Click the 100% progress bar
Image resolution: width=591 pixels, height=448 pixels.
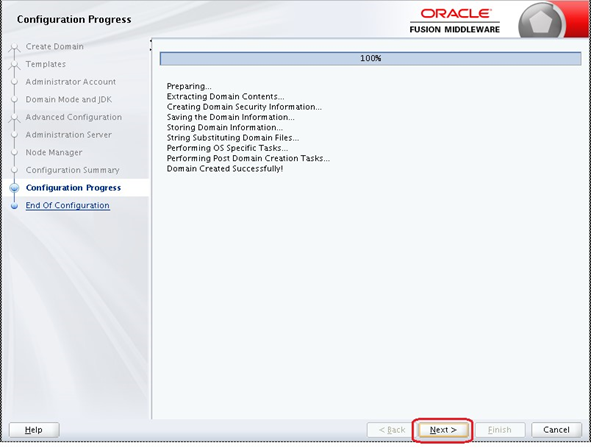pos(370,58)
